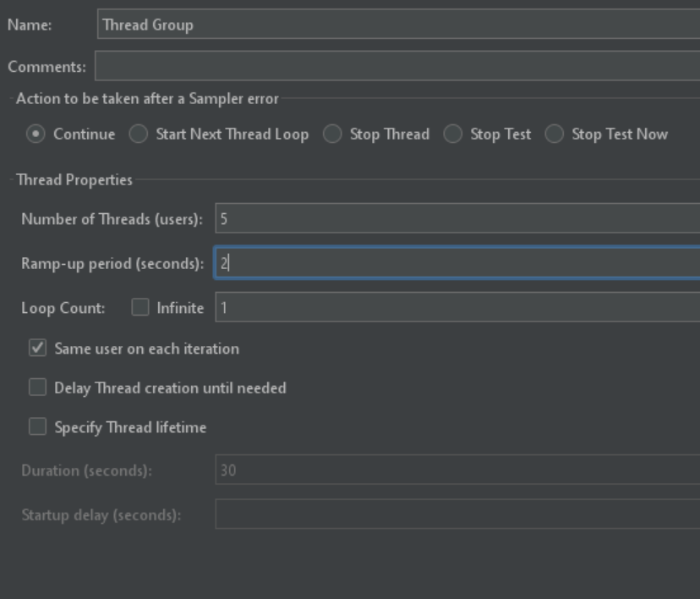Click the Startup delay field
Image resolution: width=700 pixels, height=599 pixels.
(x=457, y=514)
